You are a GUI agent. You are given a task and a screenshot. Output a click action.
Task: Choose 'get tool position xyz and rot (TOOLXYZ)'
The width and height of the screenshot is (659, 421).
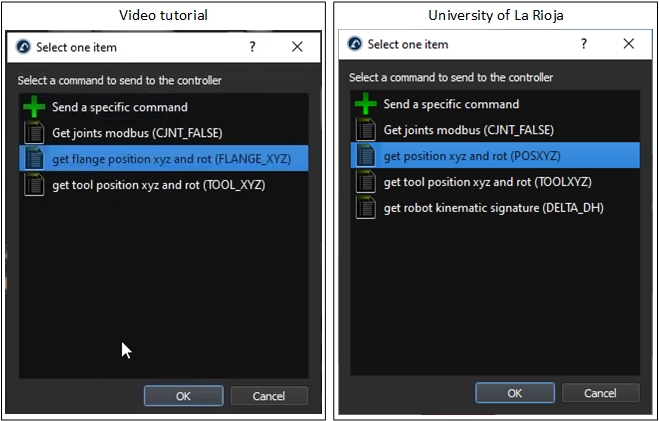pos(487,181)
